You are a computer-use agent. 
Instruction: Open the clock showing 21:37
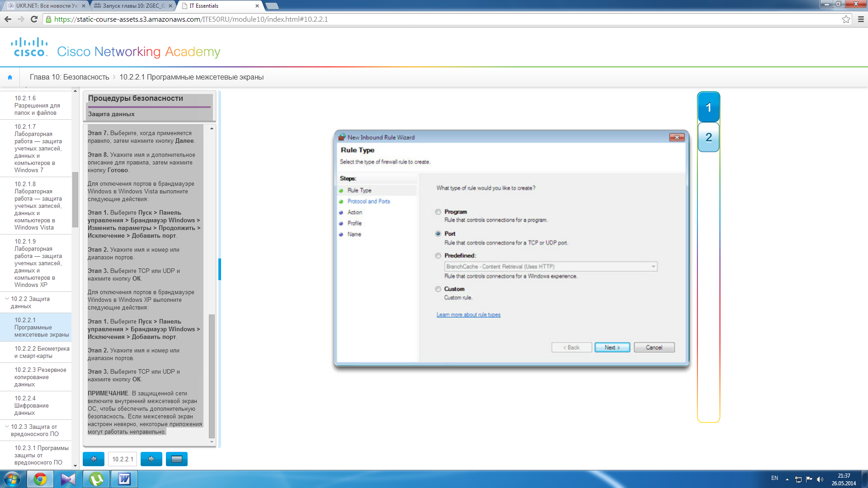[844, 479]
